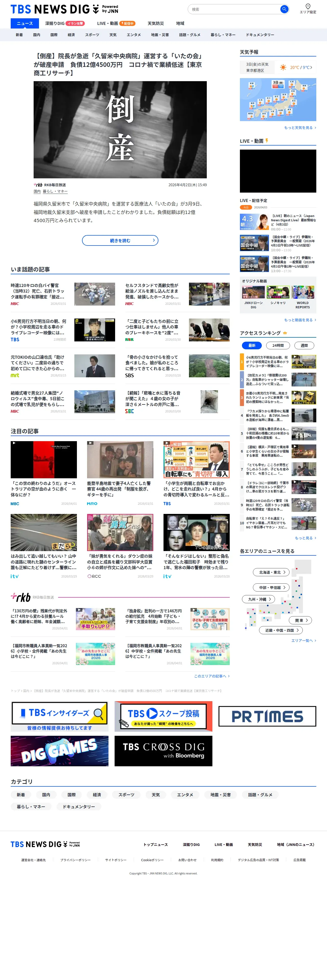This screenshot has height=980, width=327.
Task: Select the LIVE・動画 main tab
Action: tap(116, 23)
